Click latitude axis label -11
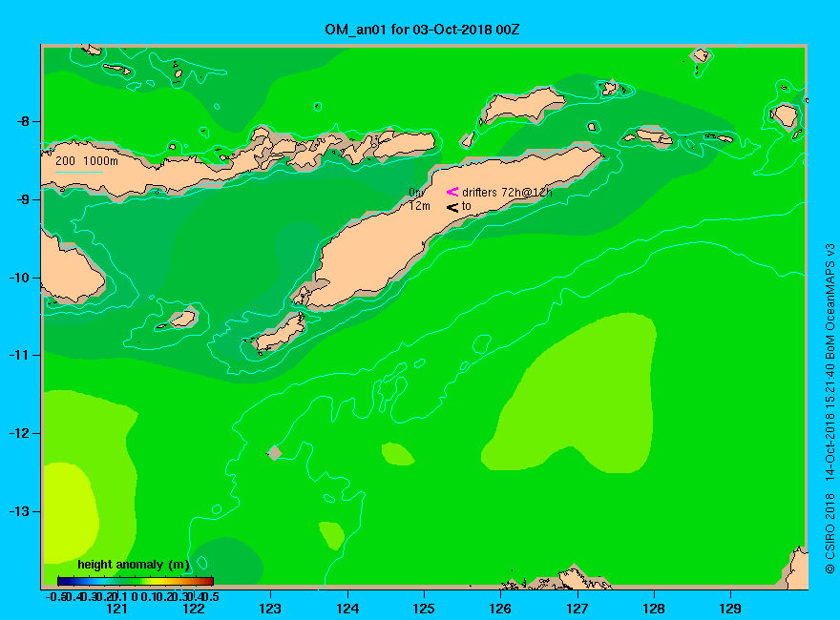This screenshot has width=840, height=620. [x=18, y=356]
